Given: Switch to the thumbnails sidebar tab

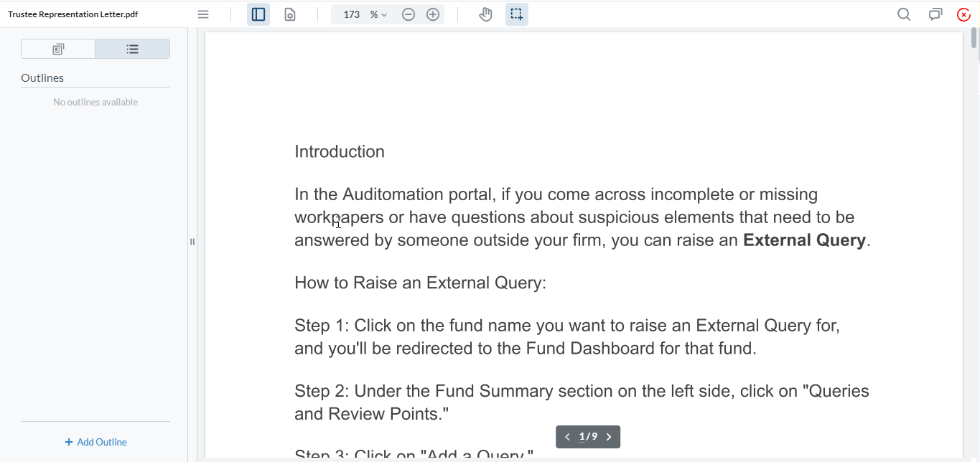Looking at the screenshot, I should point(58,49).
